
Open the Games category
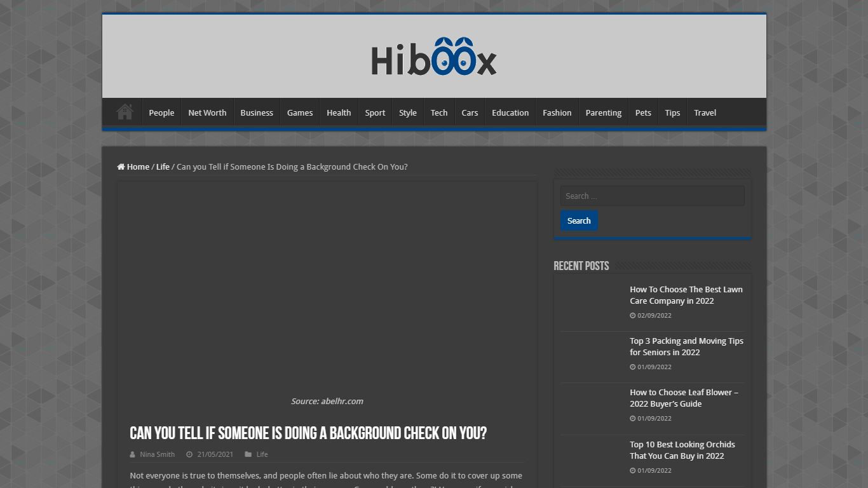(300, 112)
